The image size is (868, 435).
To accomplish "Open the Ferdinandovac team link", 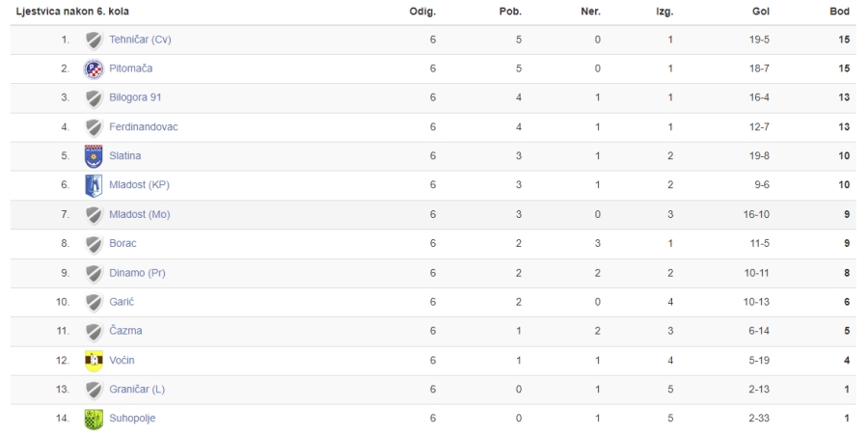I will pyautogui.click(x=144, y=126).
